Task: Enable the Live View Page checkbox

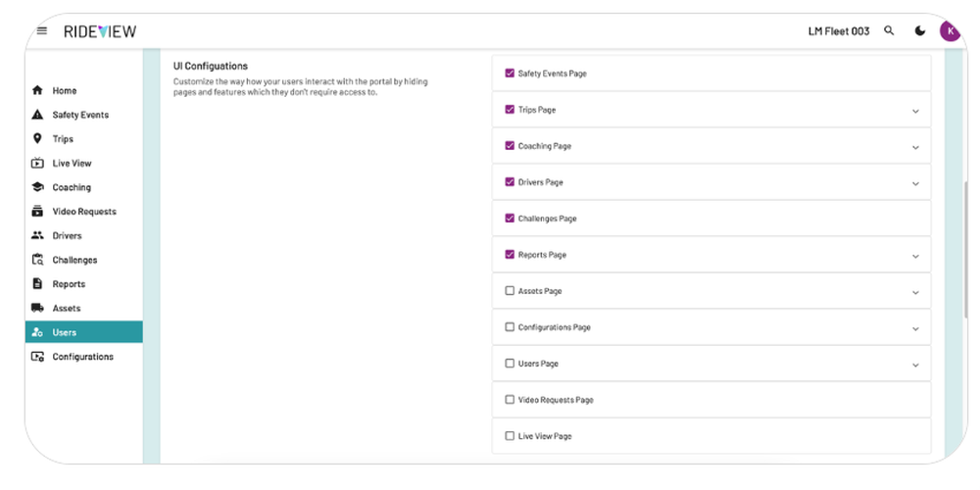Action: (510, 436)
